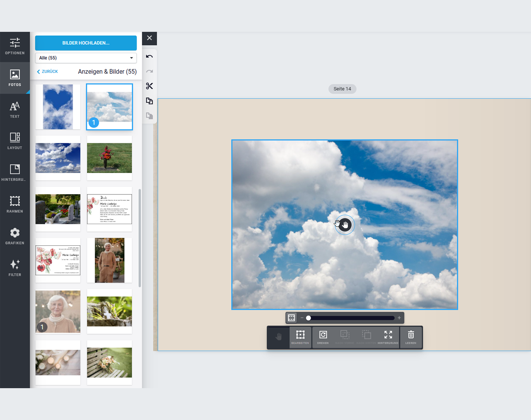Click Leeren trash icon to empty frame

pyautogui.click(x=411, y=338)
